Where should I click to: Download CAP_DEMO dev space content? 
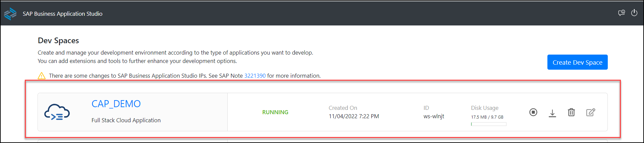pyautogui.click(x=552, y=113)
